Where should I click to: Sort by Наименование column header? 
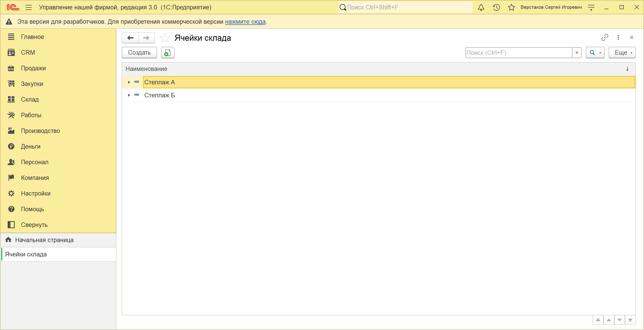point(378,69)
